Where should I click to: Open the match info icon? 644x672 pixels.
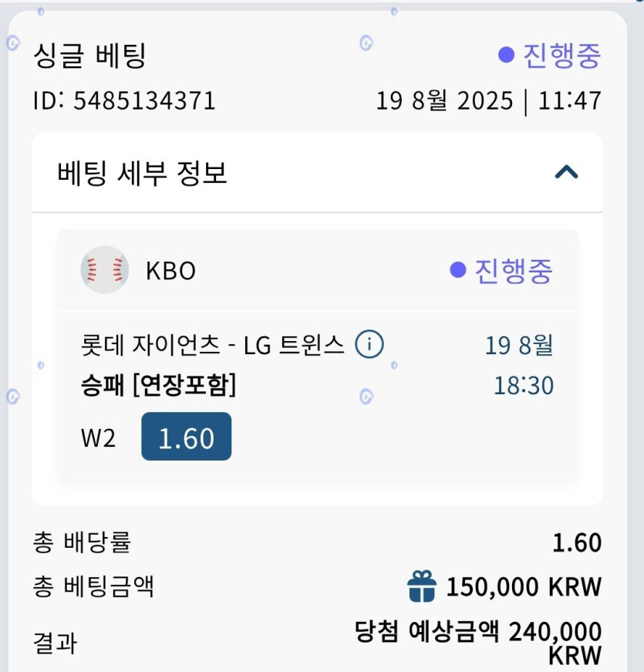click(369, 345)
